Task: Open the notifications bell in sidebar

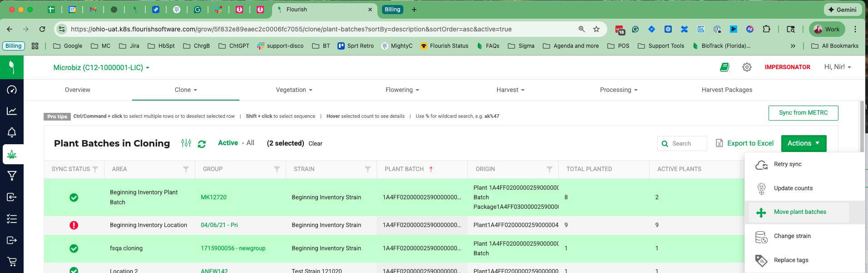Action: (12, 132)
